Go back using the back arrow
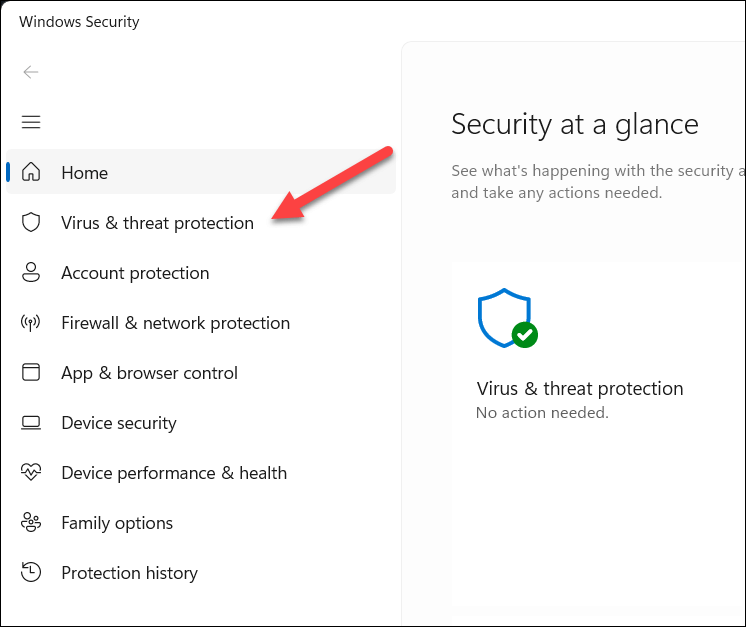Image resolution: width=746 pixels, height=627 pixels. [31, 72]
